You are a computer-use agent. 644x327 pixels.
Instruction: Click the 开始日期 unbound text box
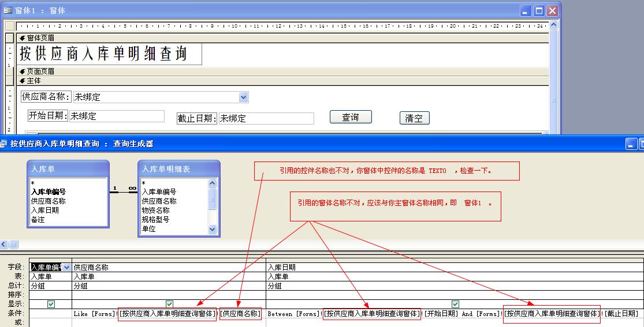(x=117, y=116)
